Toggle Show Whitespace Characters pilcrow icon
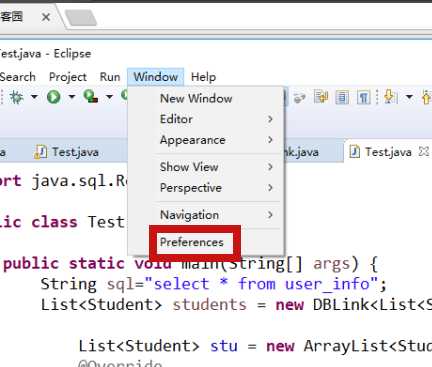This screenshot has width=432, height=367. (x=363, y=97)
